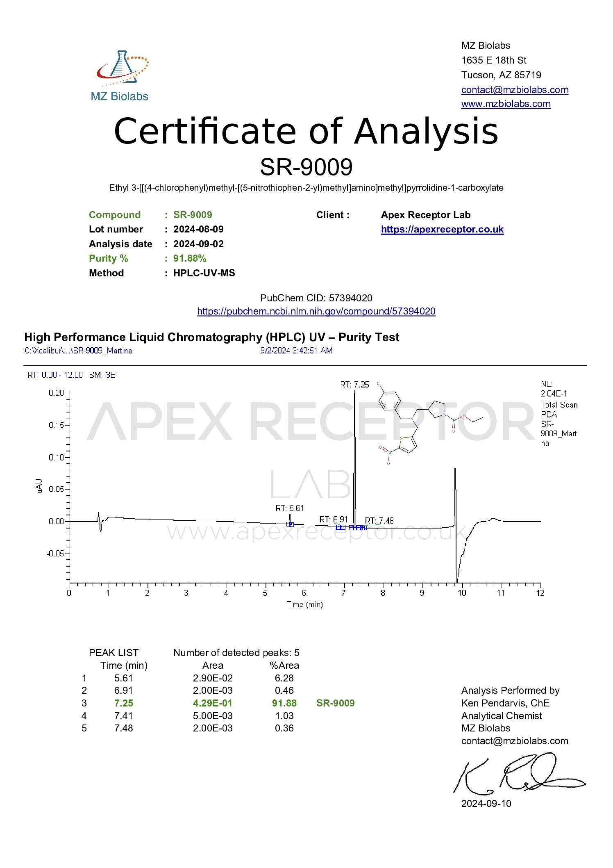Image resolution: width=613 pixels, height=868 pixels.
Task: Select the peak 4 area value 5.00E-03
Action: (x=213, y=716)
